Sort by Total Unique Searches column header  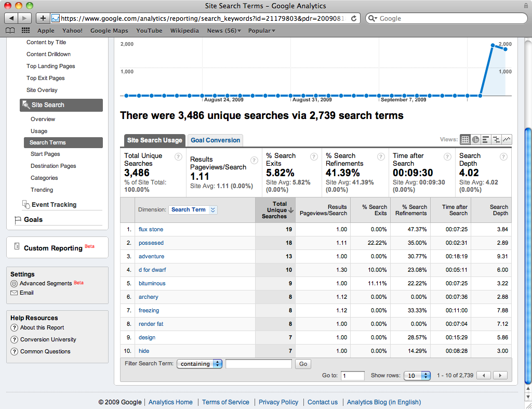275,210
